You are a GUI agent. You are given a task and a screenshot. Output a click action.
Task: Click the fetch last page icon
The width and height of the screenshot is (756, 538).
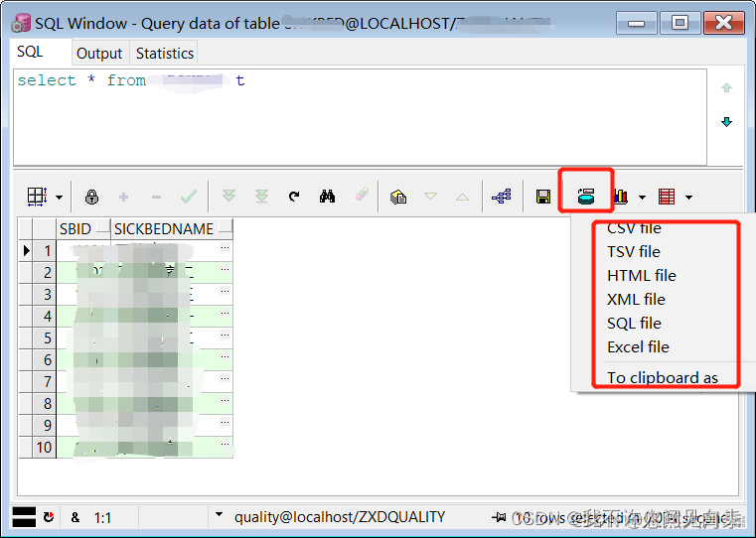point(262,196)
